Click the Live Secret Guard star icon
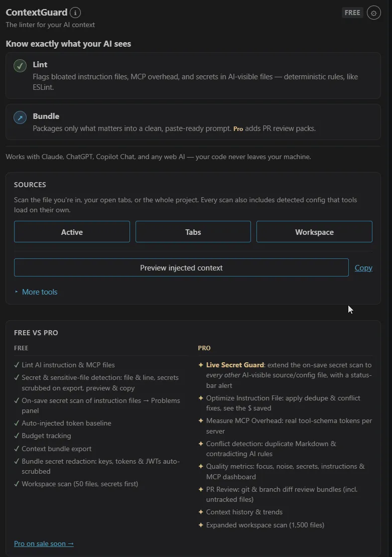392x557 pixels. tap(201, 365)
